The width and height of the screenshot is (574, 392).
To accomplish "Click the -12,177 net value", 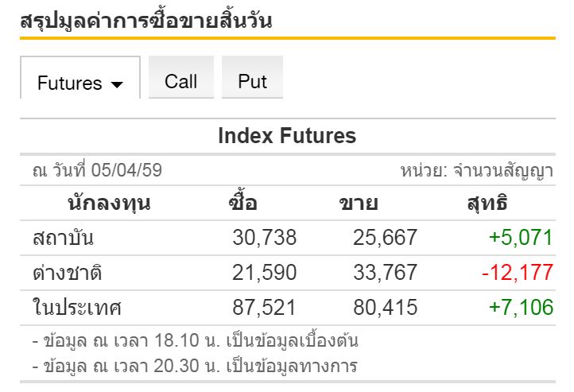I will click(x=517, y=273).
